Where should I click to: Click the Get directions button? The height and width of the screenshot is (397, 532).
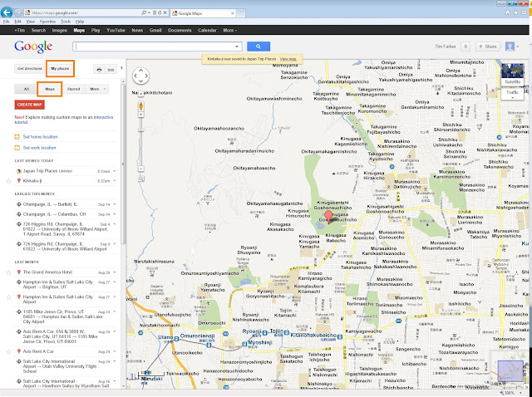click(30, 69)
